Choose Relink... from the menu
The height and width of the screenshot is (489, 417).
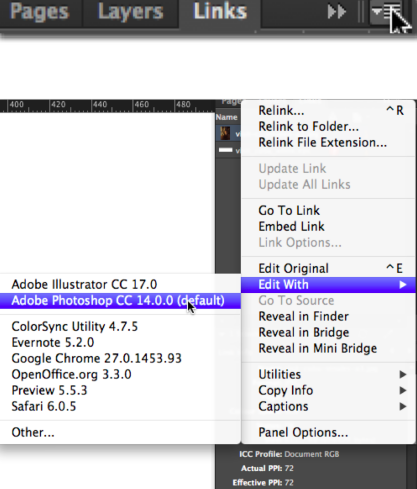(328, 110)
